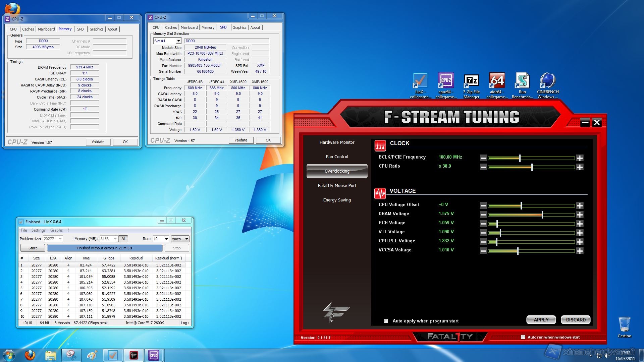Increase BCLK/PCIE Frequency with plus icon
The width and height of the screenshot is (644, 362).
[x=580, y=158]
